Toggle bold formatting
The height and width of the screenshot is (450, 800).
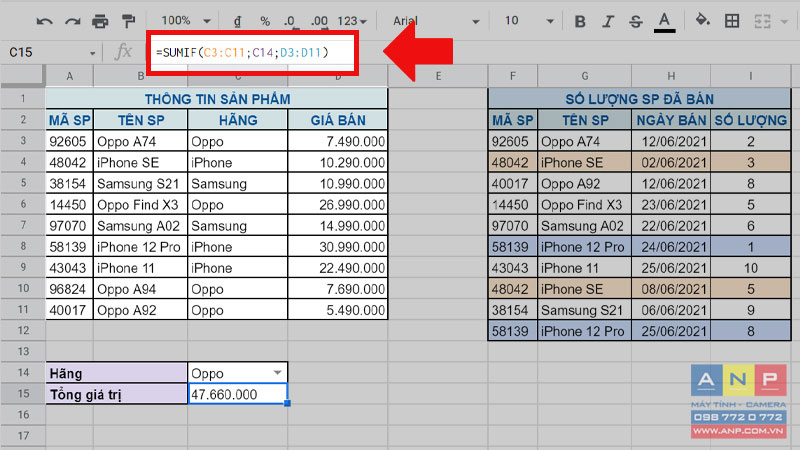[x=580, y=21]
